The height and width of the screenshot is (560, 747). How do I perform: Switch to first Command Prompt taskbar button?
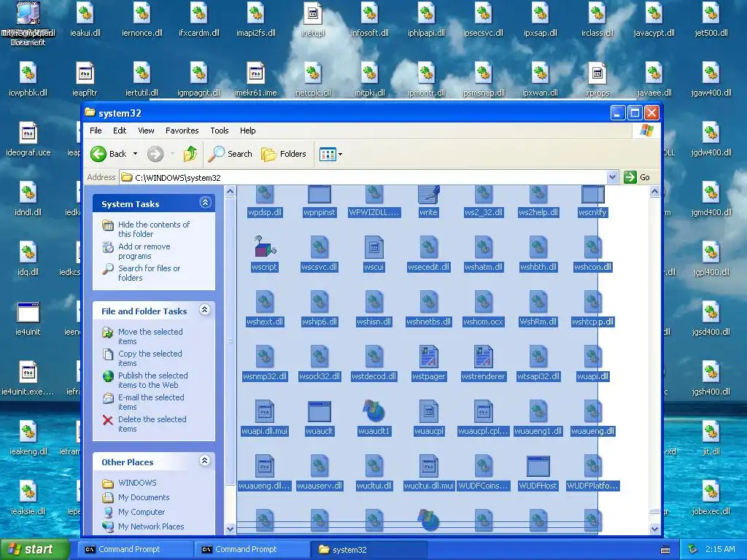coord(135,549)
